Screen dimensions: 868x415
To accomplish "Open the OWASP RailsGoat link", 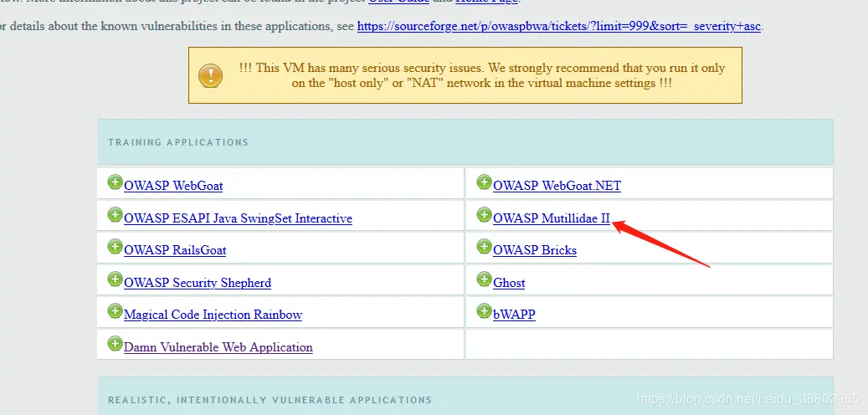I will (175, 251).
